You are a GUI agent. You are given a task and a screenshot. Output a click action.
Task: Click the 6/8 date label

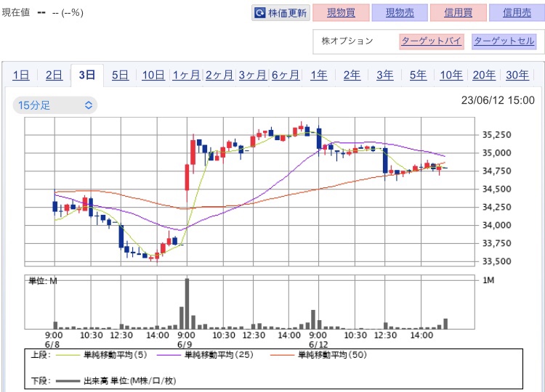coord(52,344)
